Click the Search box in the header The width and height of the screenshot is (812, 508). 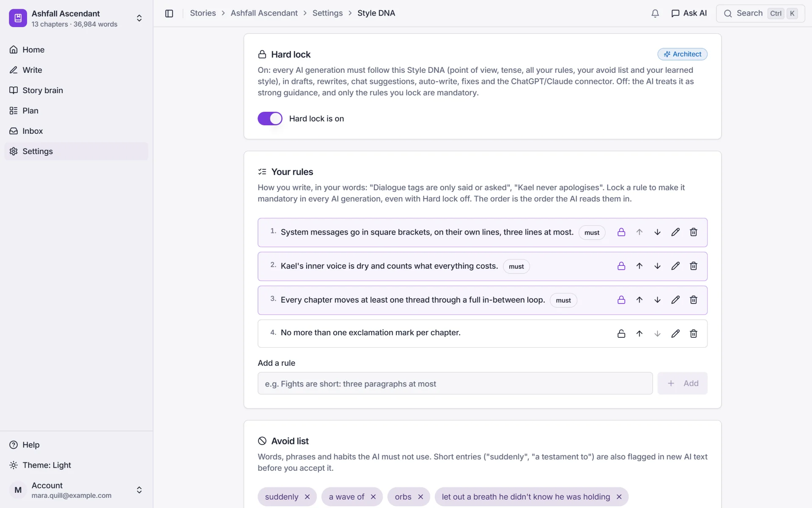(760, 14)
